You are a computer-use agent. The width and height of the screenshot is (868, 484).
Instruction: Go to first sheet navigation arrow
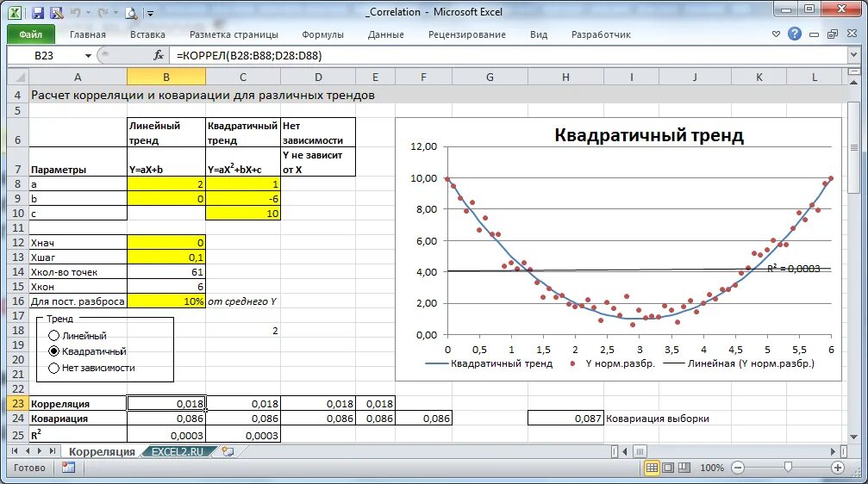[15, 451]
